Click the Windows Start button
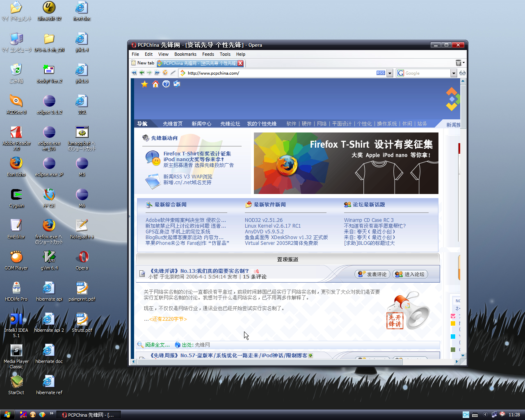 click(7, 415)
